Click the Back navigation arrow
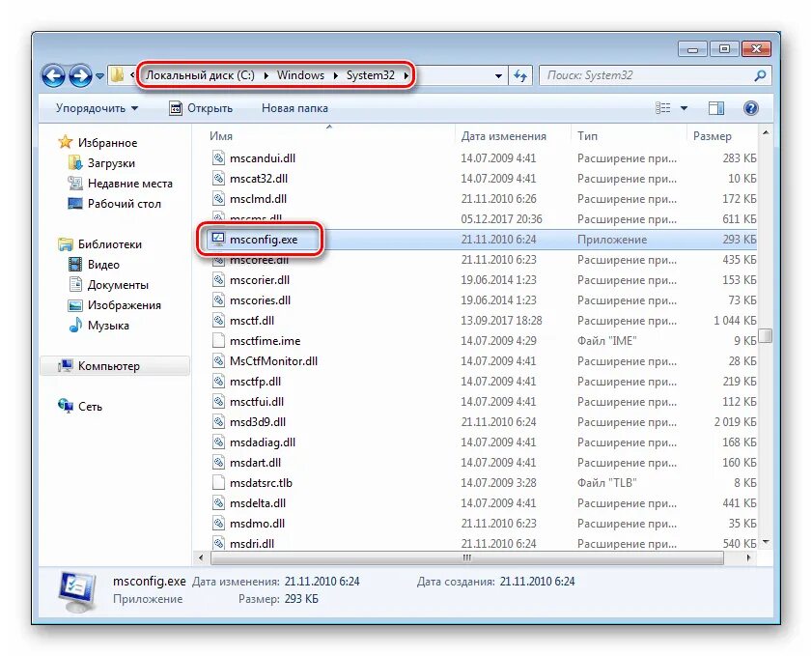Image resolution: width=812 pixels, height=656 pixels. [x=55, y=75]
